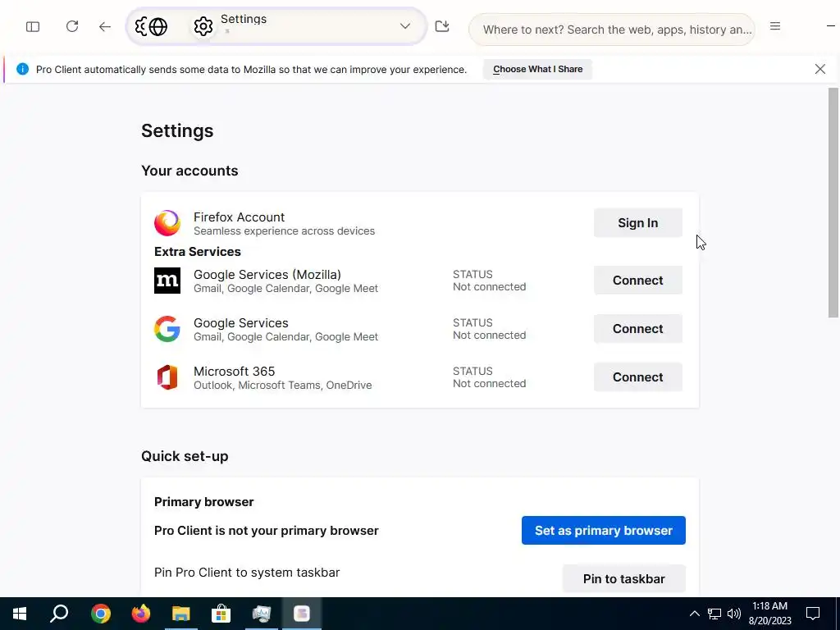Connect the Google Services account

[637, 328]
